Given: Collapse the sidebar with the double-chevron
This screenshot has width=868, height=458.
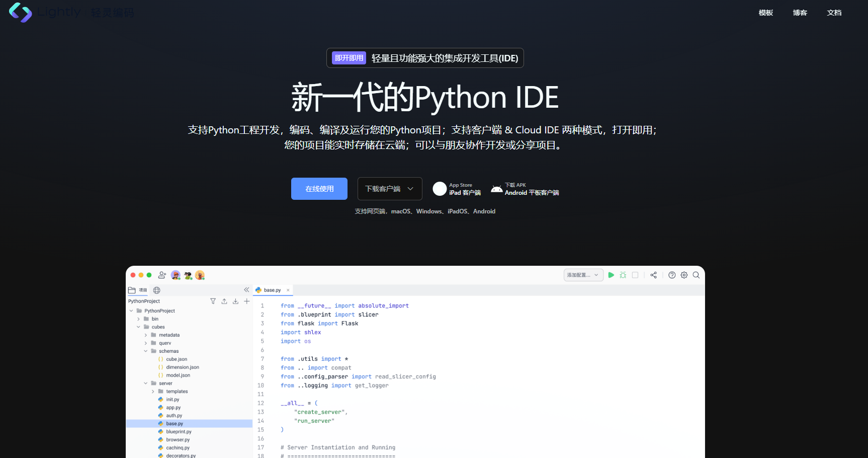Looking at the screenshot, I should pyautogui.click(x=246, y=289).
